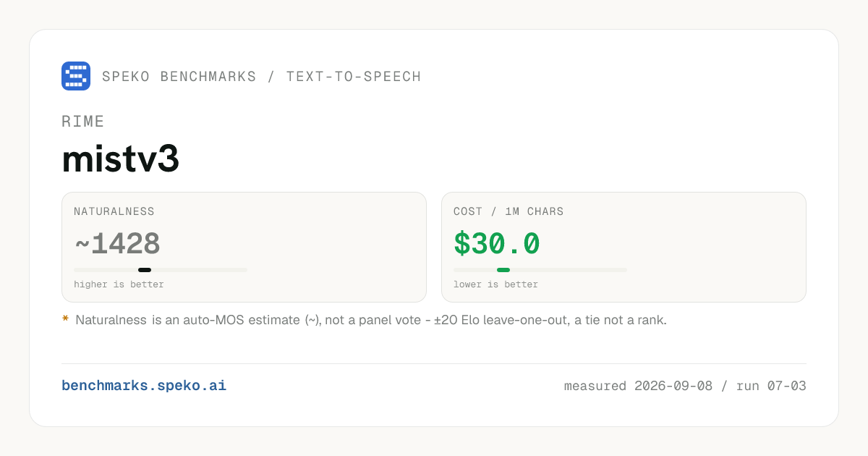Screen dimensions: 868x456
Task: Click the mistv3 model title
Action: coord(120,159)
